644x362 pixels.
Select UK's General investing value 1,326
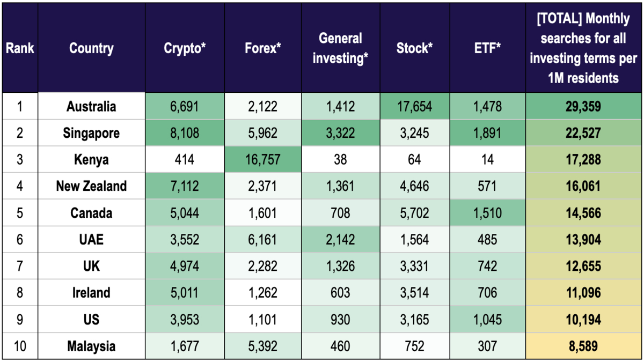[x=341, y=266]
